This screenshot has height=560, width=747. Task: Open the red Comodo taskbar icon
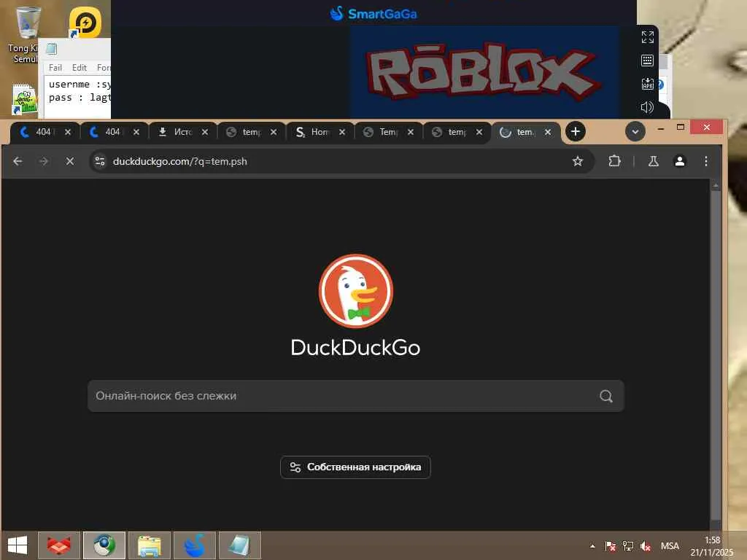[59, 545]
